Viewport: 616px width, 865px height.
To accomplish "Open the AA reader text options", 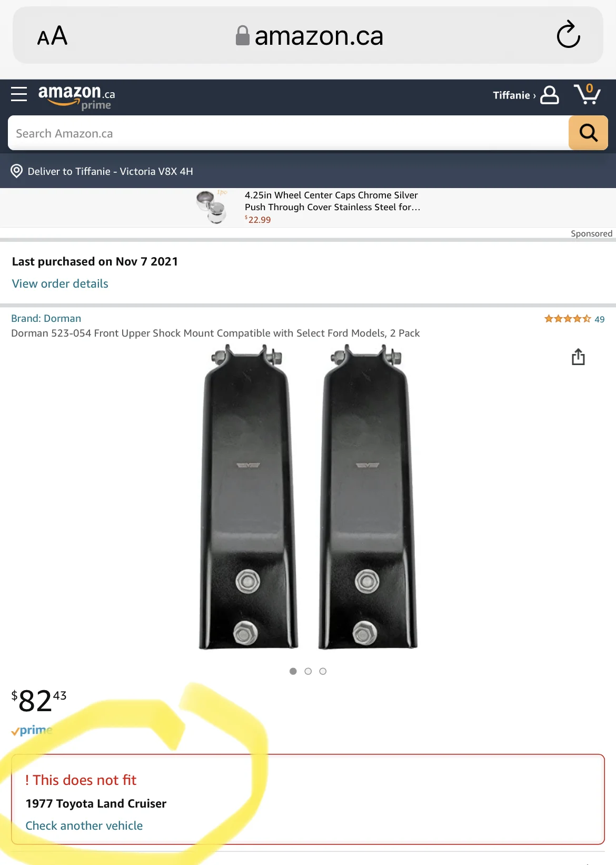I will 52,36.
